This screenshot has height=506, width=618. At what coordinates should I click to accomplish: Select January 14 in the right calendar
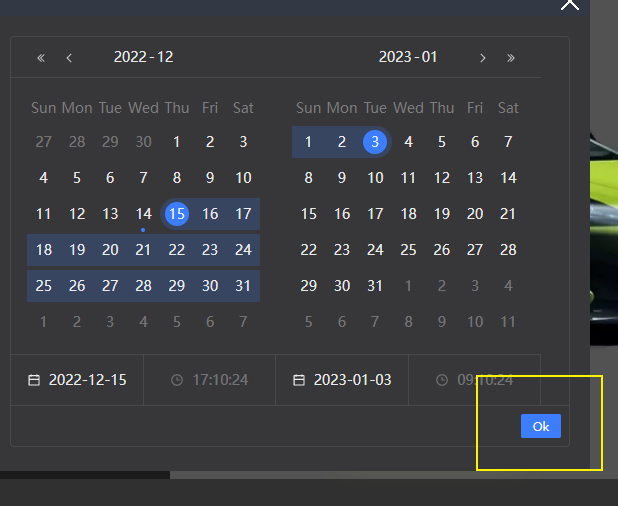tap(508, 178)
